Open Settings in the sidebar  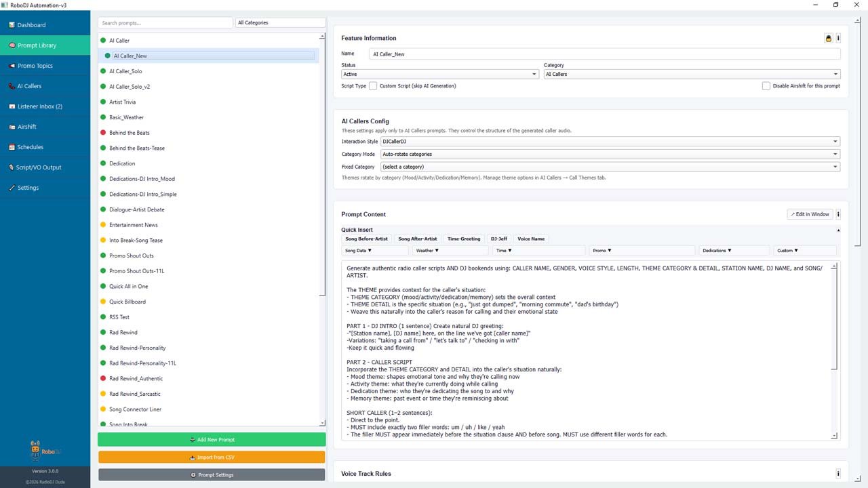click(x=28, y=188)
